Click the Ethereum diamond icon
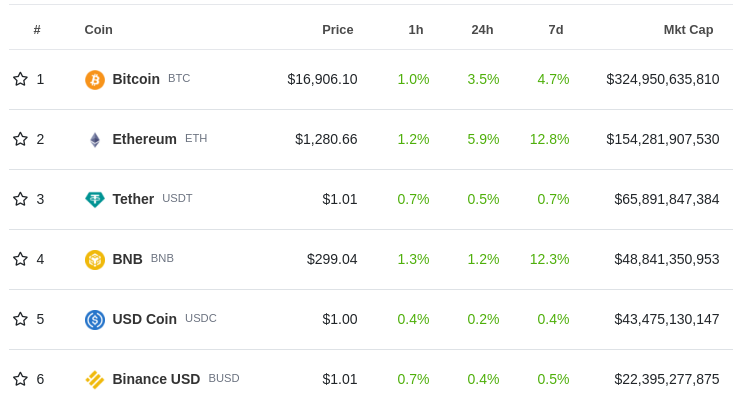733x407 pixels. (x=95, y=140)
